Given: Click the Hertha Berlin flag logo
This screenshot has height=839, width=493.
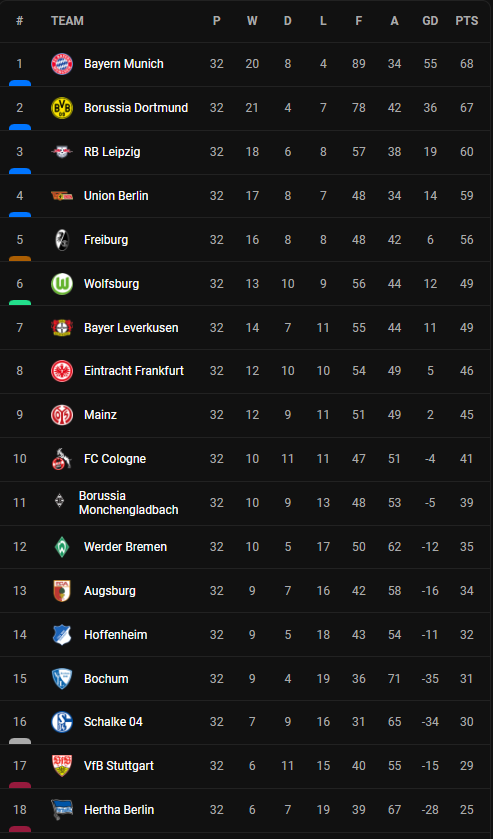Looking at the screenshot, I should pyautogui.click(x=62, y=810).
